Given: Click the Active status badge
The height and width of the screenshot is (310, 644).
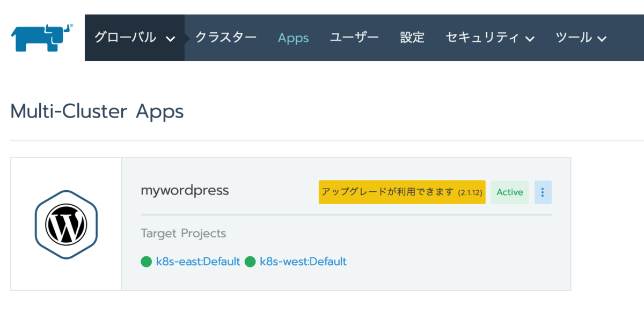Looking at the screenshot, I should 510,192.
